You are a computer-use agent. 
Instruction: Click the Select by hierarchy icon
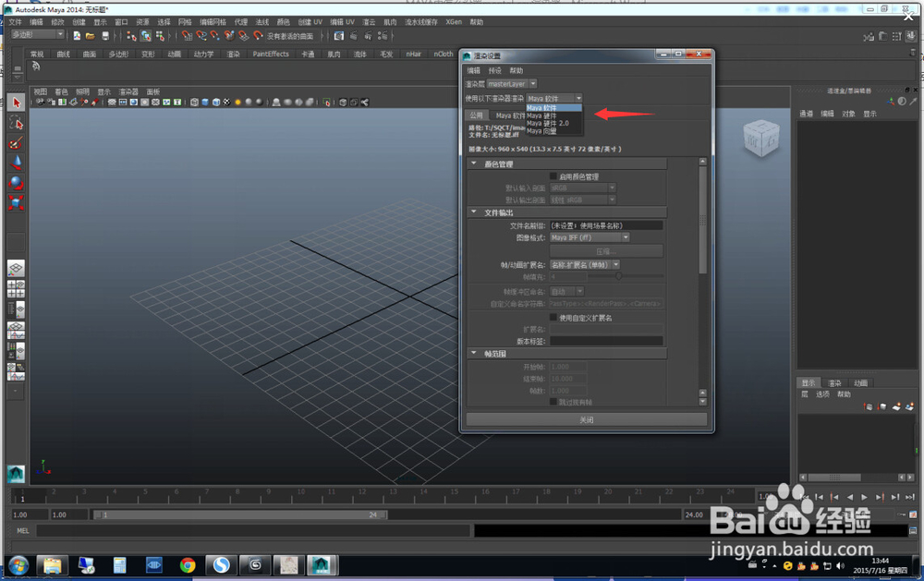[x=131, y=36]
